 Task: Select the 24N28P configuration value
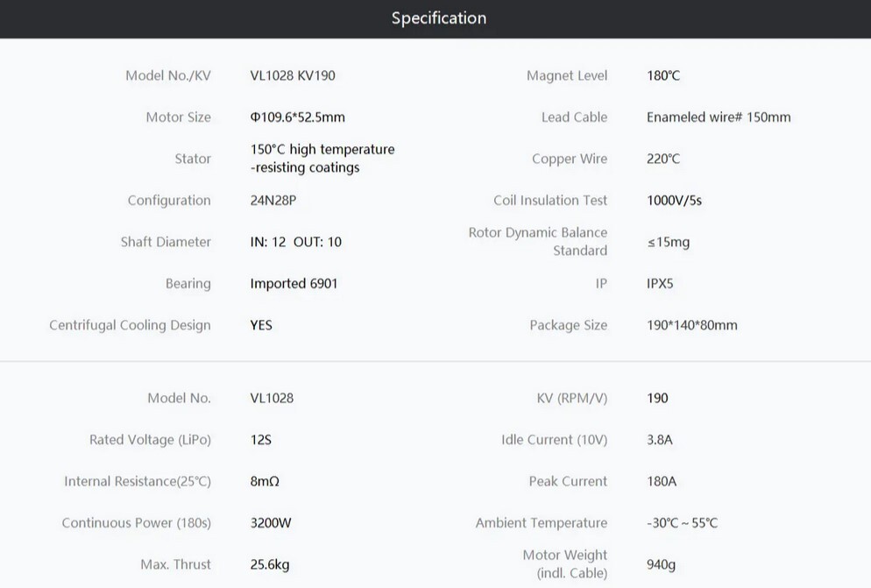(273, 200)
